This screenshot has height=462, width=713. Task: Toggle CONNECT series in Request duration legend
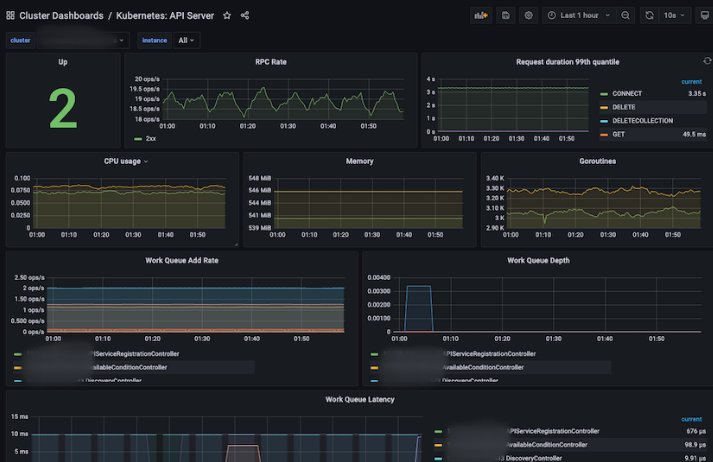(627, 94)
